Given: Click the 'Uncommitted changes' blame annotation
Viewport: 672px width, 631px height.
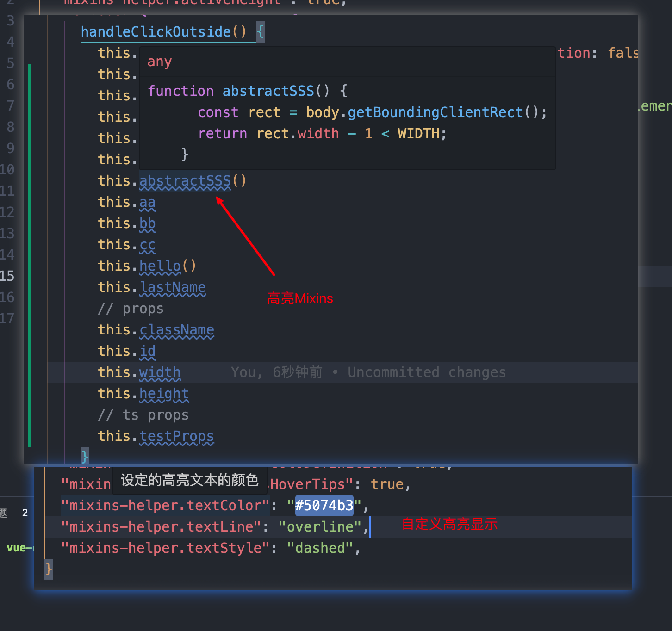Looking at the screenshot, I should click(x=427, y=372).
